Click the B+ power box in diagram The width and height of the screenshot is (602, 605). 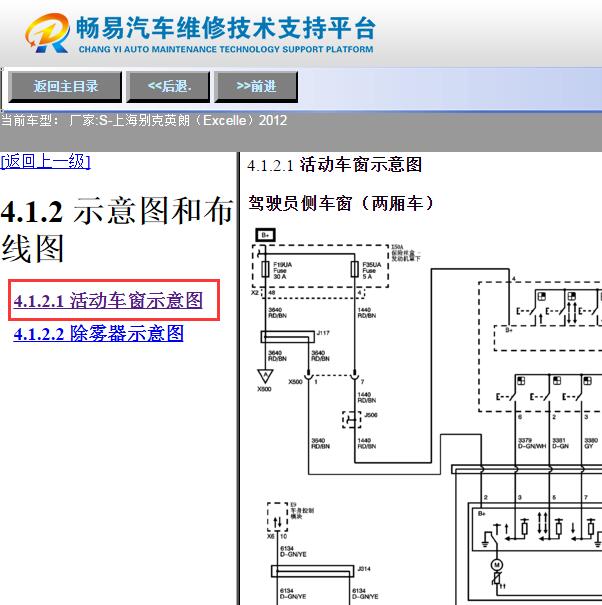(265, 235)
